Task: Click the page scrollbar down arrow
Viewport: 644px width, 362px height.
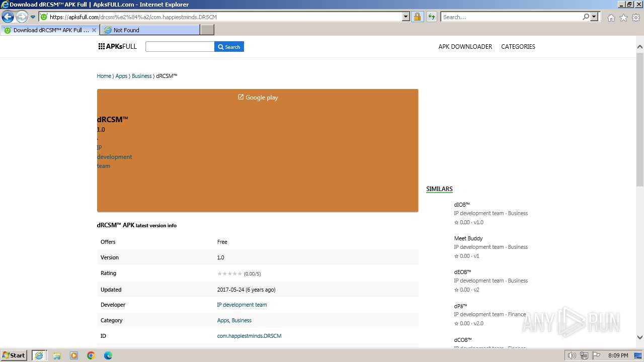Action: point(640,337)
